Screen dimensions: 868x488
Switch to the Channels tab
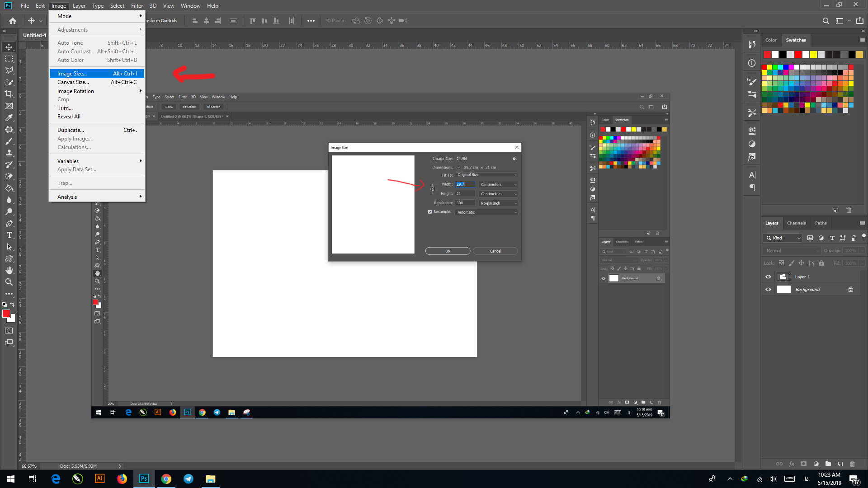pyautogui.click(x=796, y=223)
